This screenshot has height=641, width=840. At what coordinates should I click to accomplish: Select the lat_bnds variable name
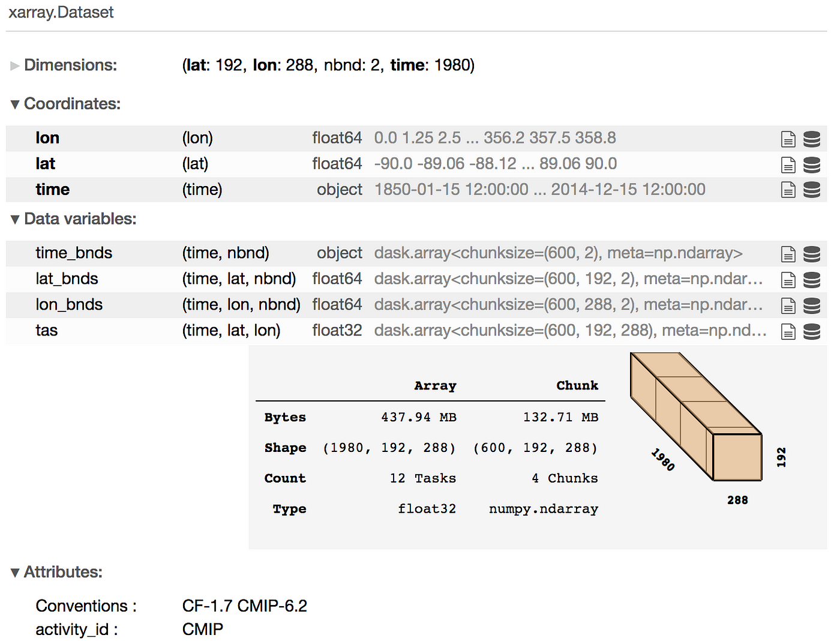(67, 279)
